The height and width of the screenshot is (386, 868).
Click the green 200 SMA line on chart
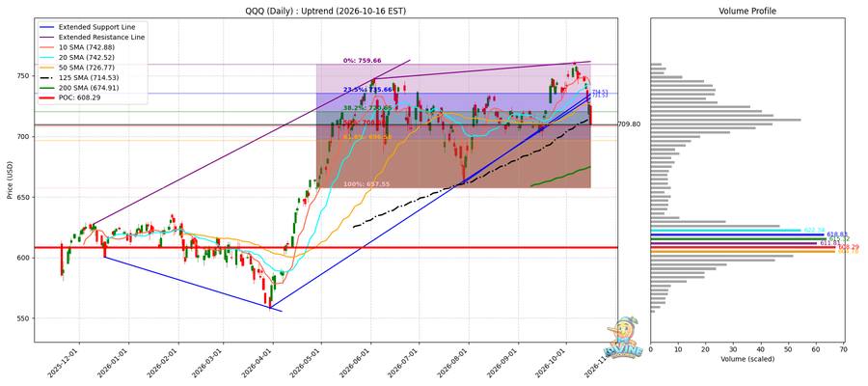coord(560,177)
